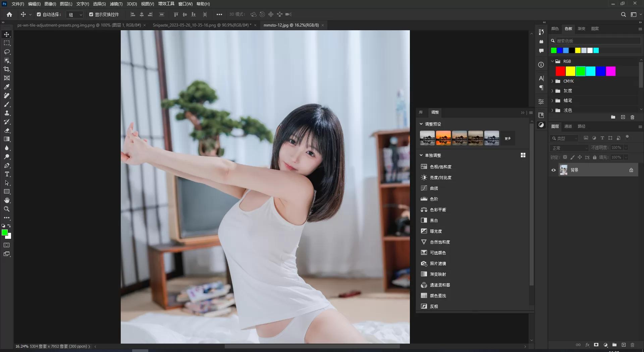Open the 曲线 adjustment
Screen dimensions: 644x352
[x=434, y=188]
